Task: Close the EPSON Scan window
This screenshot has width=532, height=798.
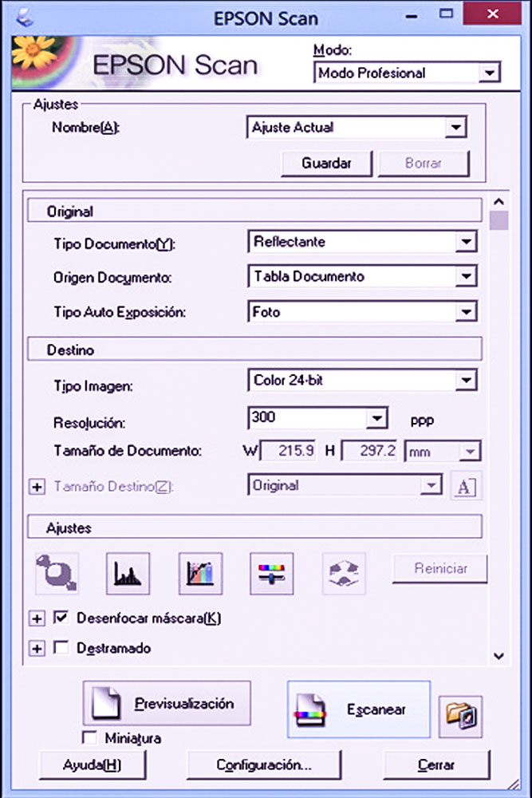Action: [492, 14]
